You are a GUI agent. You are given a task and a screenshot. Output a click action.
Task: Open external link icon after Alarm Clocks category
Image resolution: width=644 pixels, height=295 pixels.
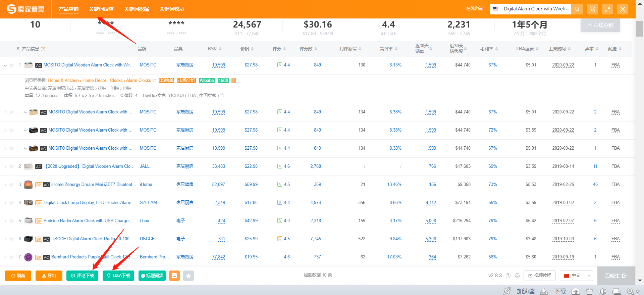[x=154, y=81]
